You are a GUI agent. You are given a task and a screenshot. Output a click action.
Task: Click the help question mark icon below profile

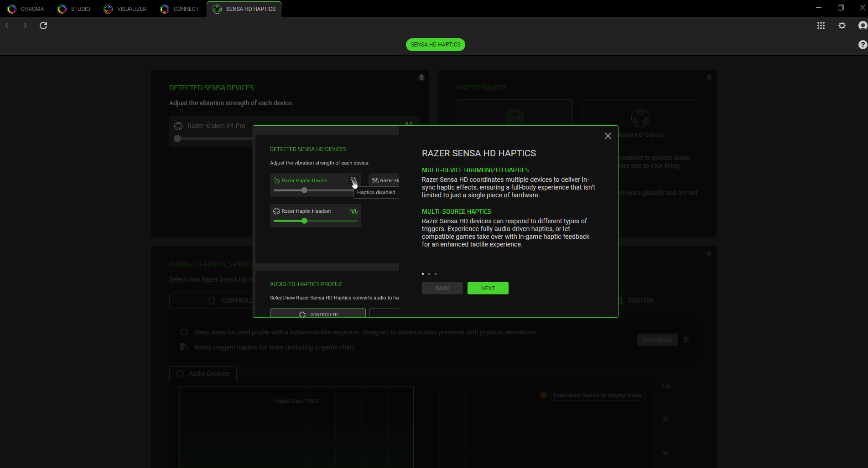862,45
